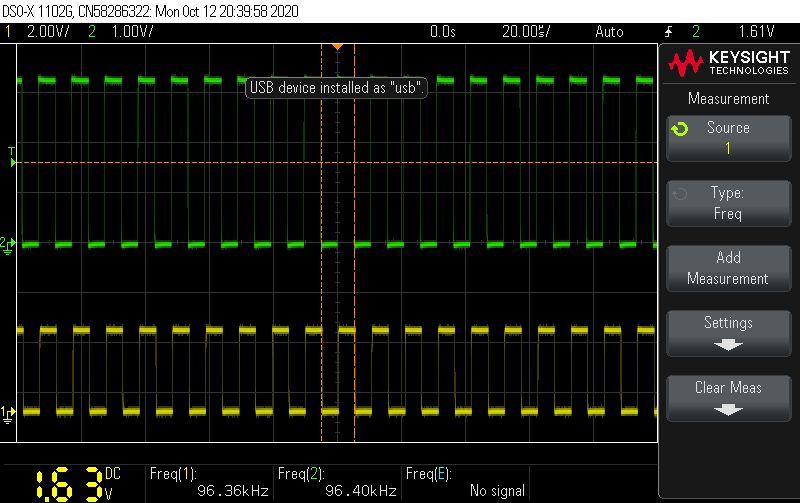Click the timebase value 20.00 per division
Viewport: 800px width, 503px height.
[x=526, y=32]
